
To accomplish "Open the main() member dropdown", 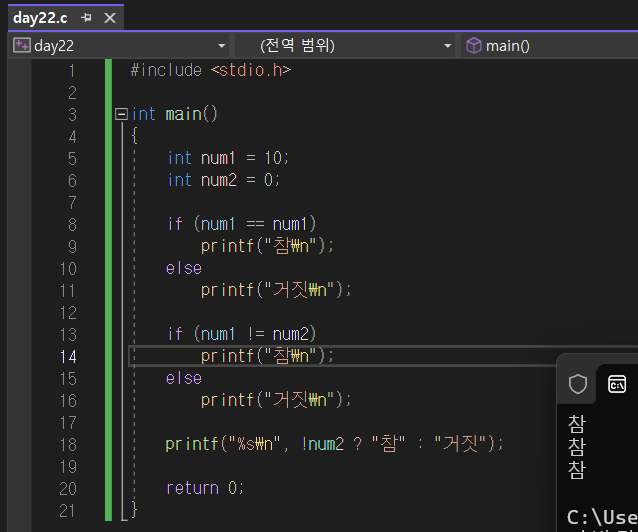I will coord(549,46).
